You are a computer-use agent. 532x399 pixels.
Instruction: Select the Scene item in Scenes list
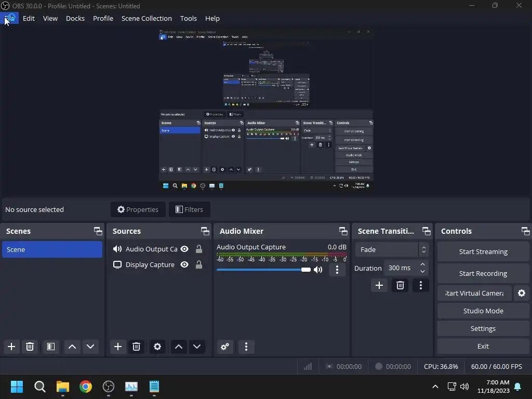[52, 249]
